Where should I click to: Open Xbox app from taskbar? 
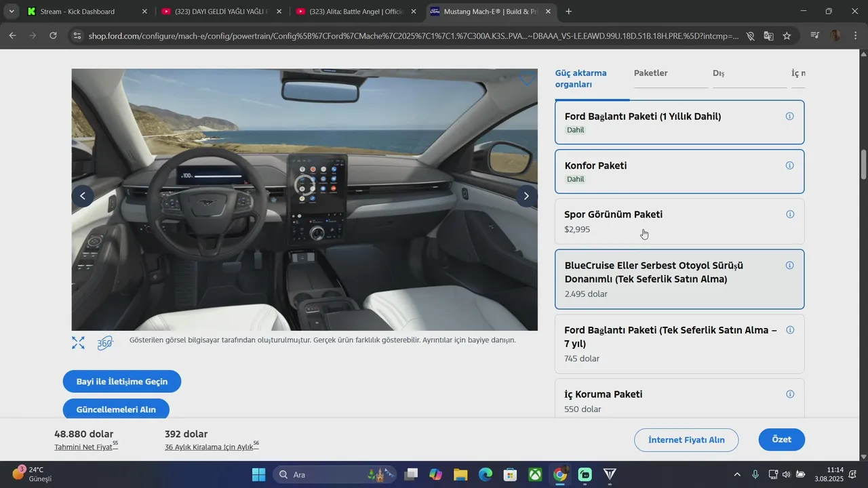pos(536,474)
